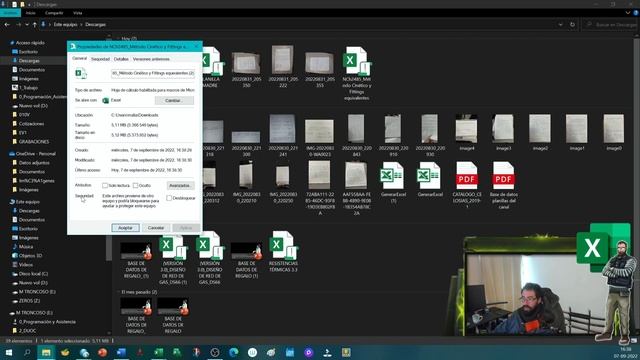
Task: Open Música folder under Este equipo
Action: click(26, 247)
